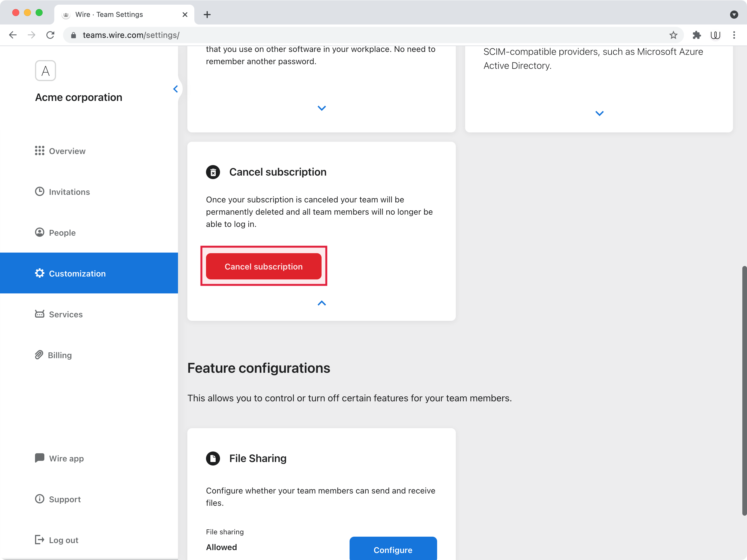
Task: Collapse the sidebar with left chevron
Action: pos(176,89)
